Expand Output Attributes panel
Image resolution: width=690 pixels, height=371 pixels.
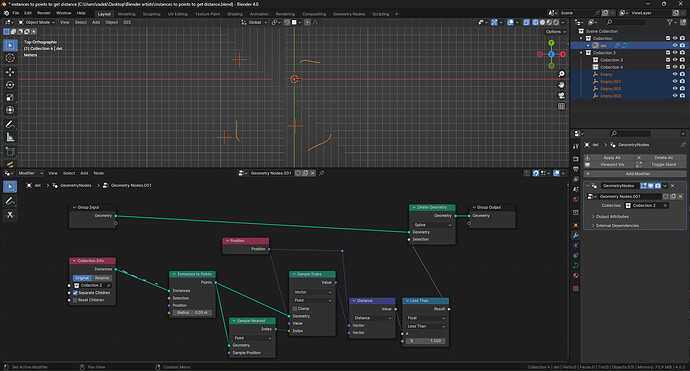[612, 217]
